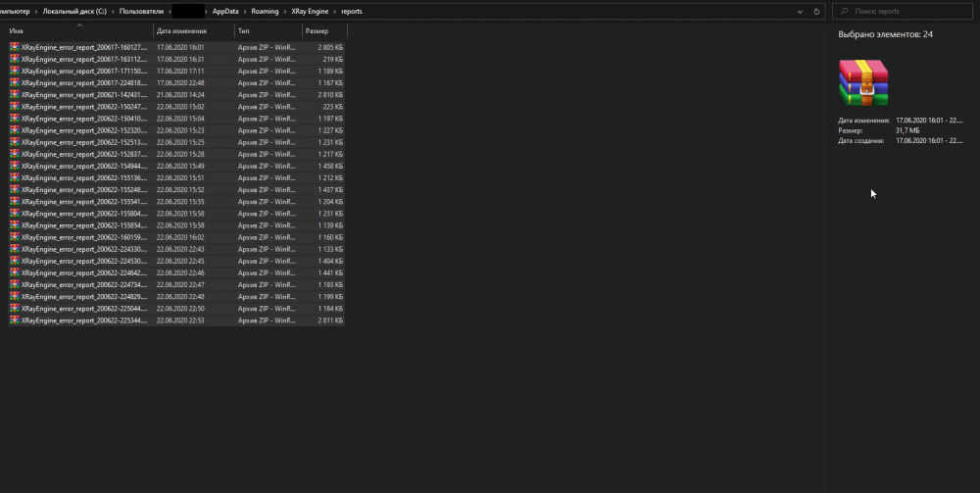Refresh the reports folder view

(x=816, y=11)
